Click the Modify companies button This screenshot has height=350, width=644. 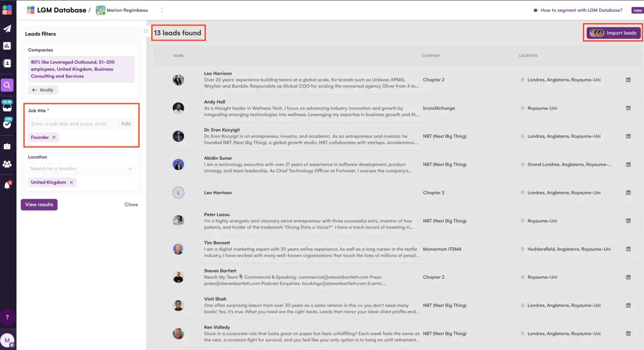point(43,90)
